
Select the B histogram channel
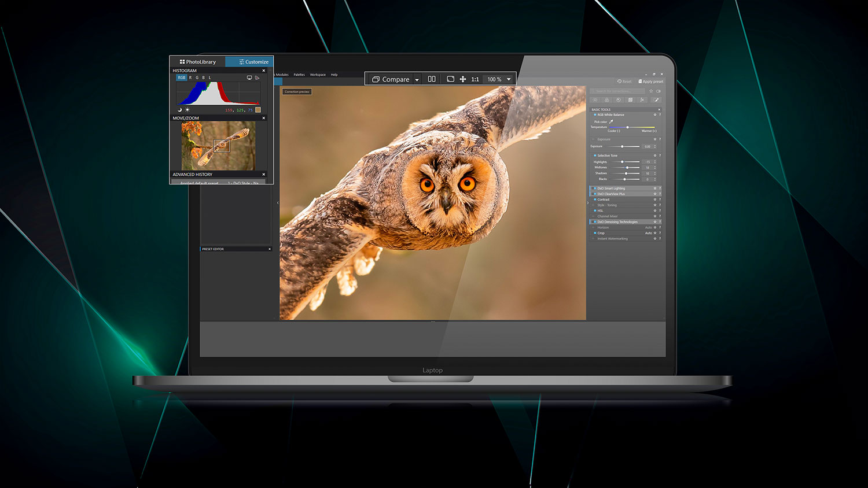pos(203,77)
